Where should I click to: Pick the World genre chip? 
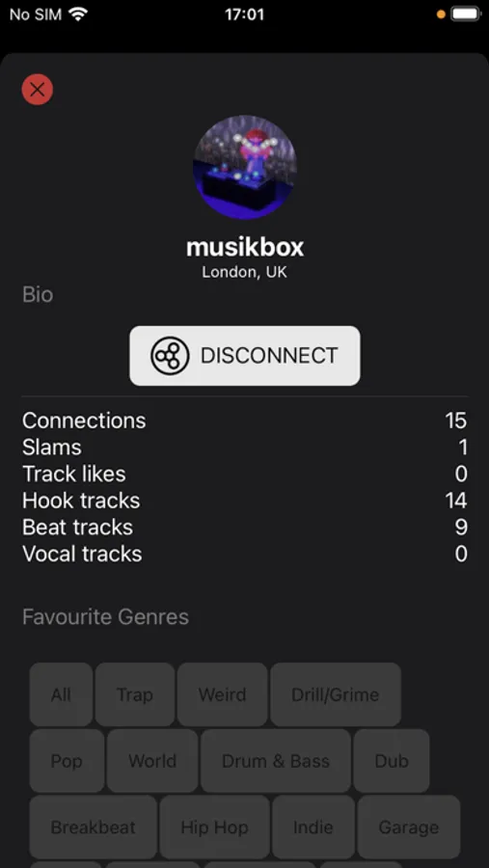point(152,761)
